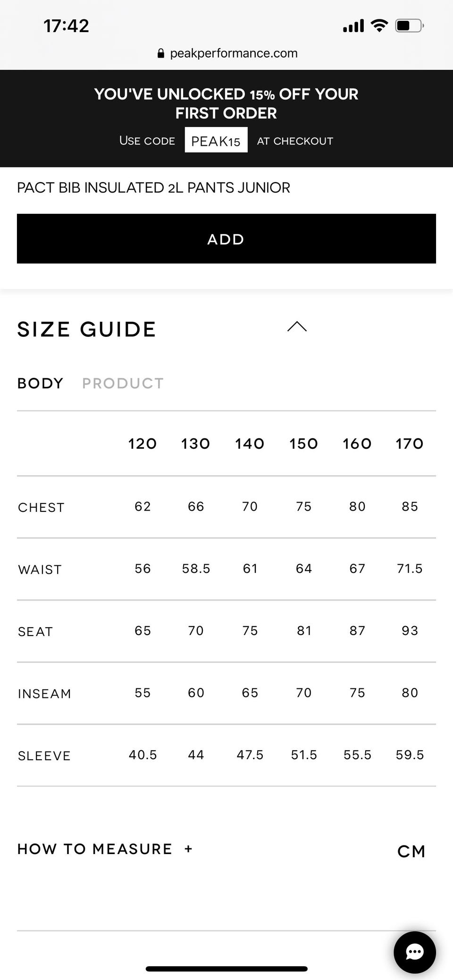Toggle the CM unit switch
The width and height of the screenshot is (453, 980).
[411, 851]
